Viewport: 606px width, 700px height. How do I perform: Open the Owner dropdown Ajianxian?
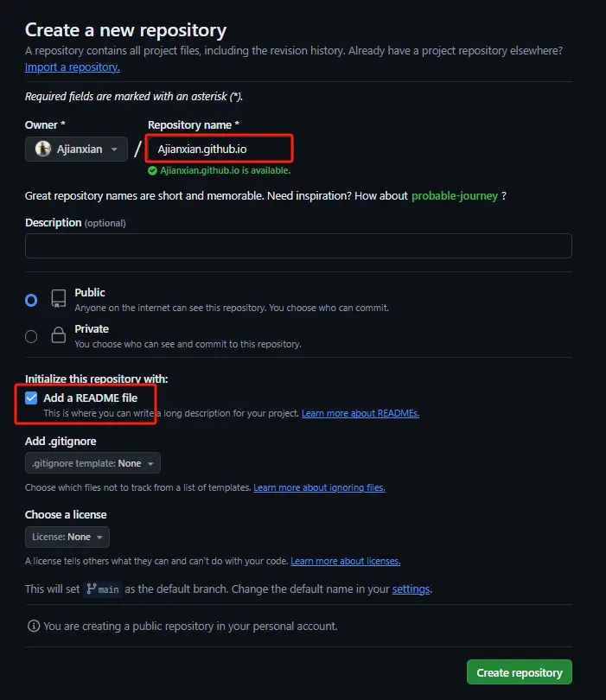point(76,150)
